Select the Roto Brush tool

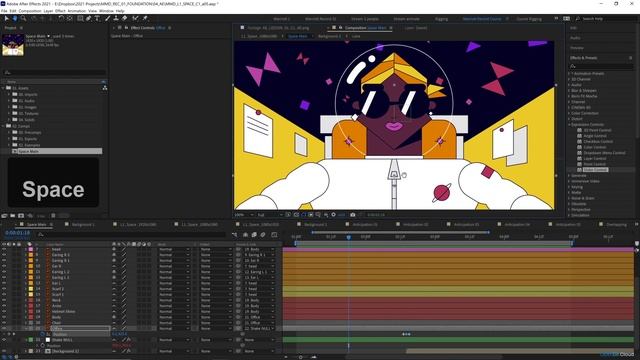tap(136, 18)
